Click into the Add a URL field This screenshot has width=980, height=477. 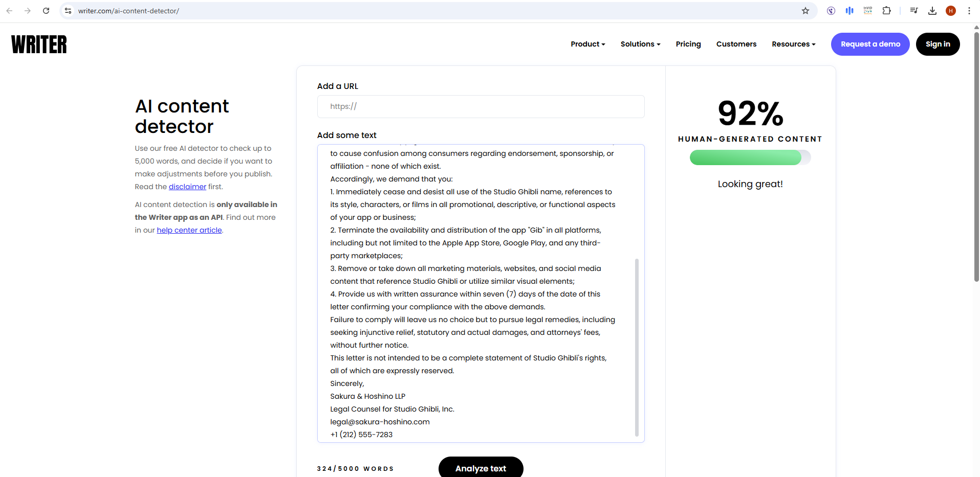point(480,106)
